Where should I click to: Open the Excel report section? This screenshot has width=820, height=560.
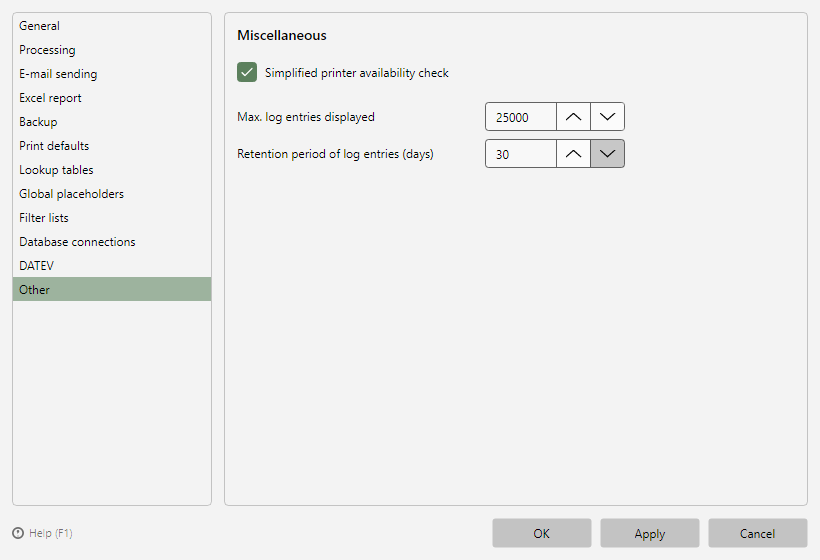(x=112, y=98)
